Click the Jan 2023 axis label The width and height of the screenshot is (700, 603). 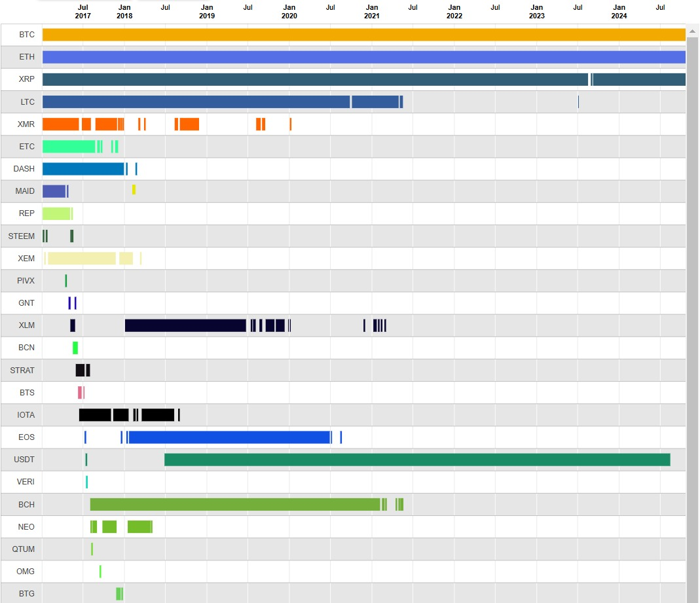[537, 12]
